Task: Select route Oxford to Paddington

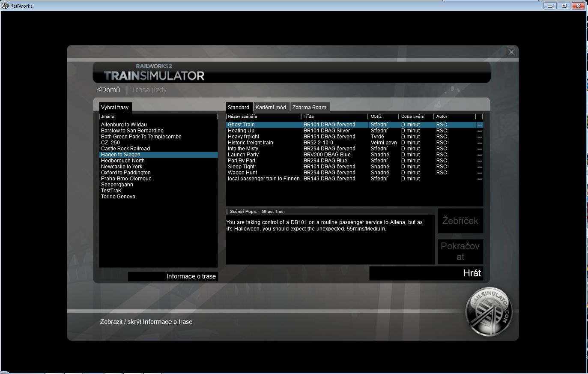Action: tap(158, 173)
